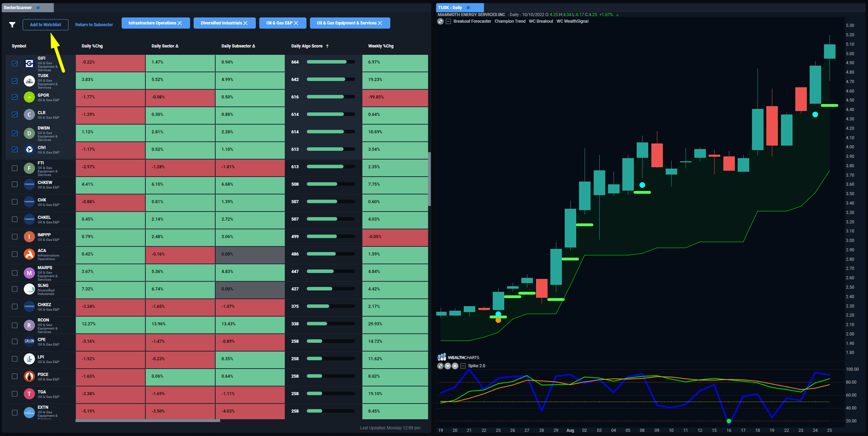Check the FTI row checkbox
This screenshot has width=868, height=436.
click(15, 168)
